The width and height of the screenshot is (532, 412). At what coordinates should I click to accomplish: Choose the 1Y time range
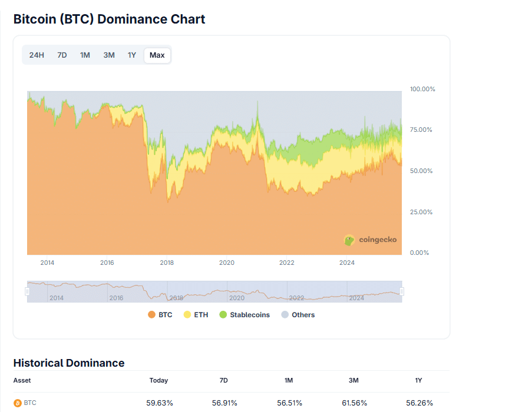point(132,55)
